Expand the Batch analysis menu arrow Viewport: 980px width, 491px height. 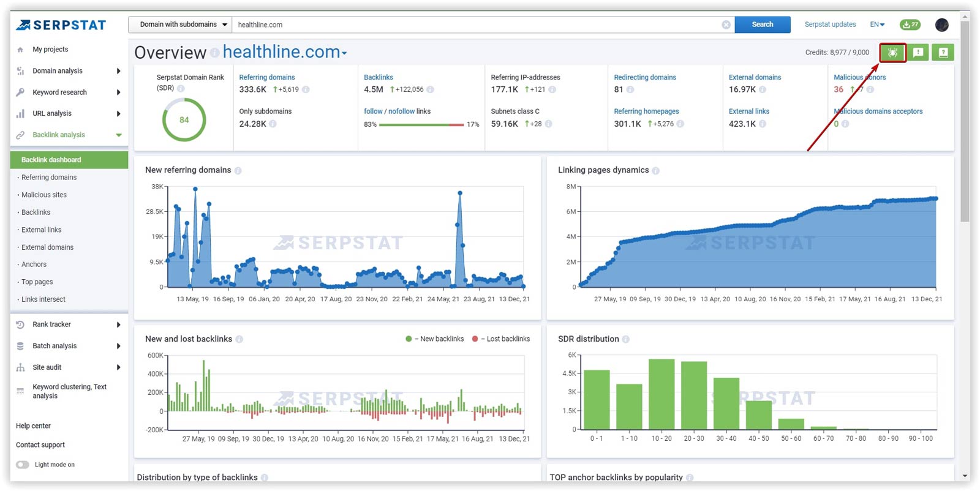[118, 346]
